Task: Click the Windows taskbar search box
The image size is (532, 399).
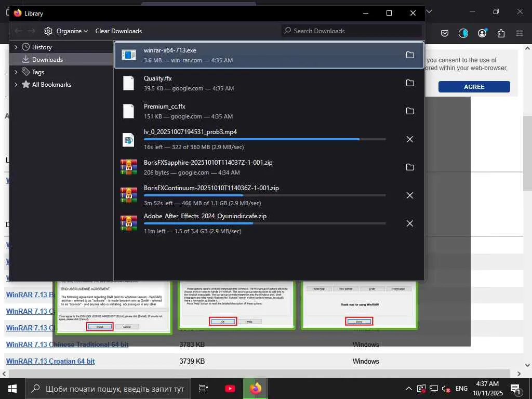Action: 108,389
